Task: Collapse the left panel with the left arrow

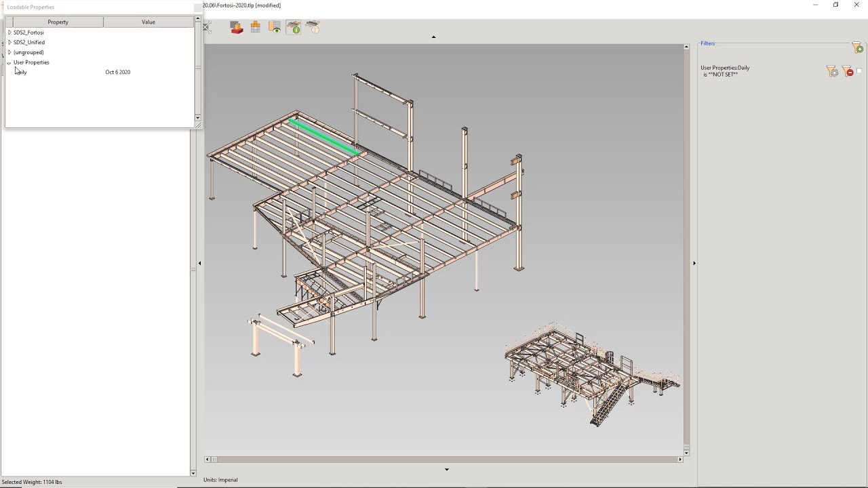Action: 199,263
